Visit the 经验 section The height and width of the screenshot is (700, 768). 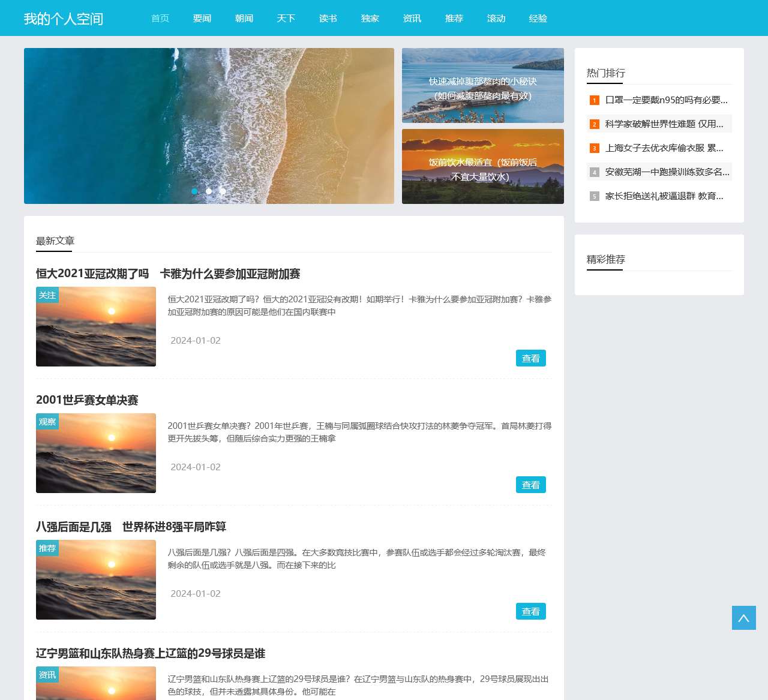(538, 18)
